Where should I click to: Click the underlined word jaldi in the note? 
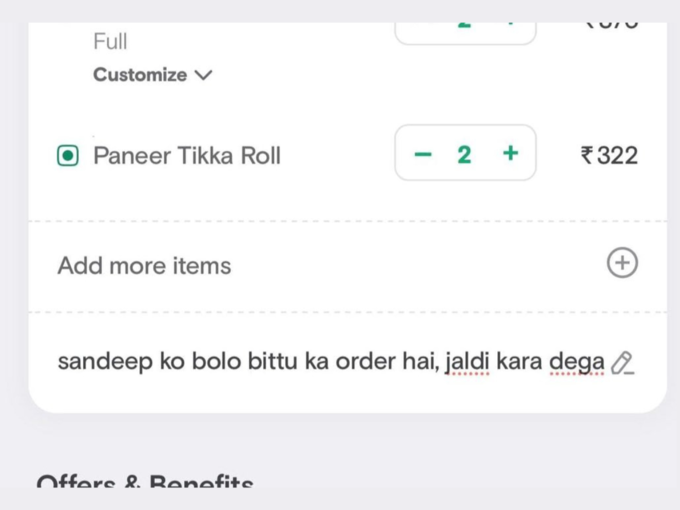click(x=468, y=361)
